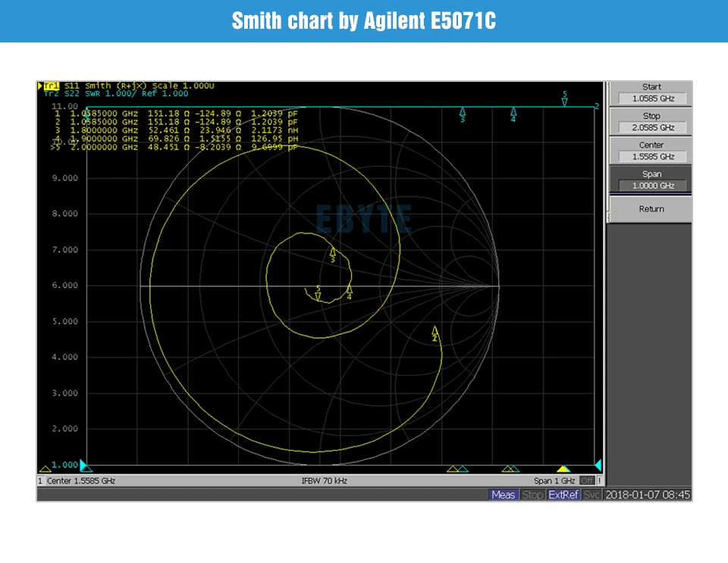Select cyan marker 2 at the SWR trace end

(597, 106)
